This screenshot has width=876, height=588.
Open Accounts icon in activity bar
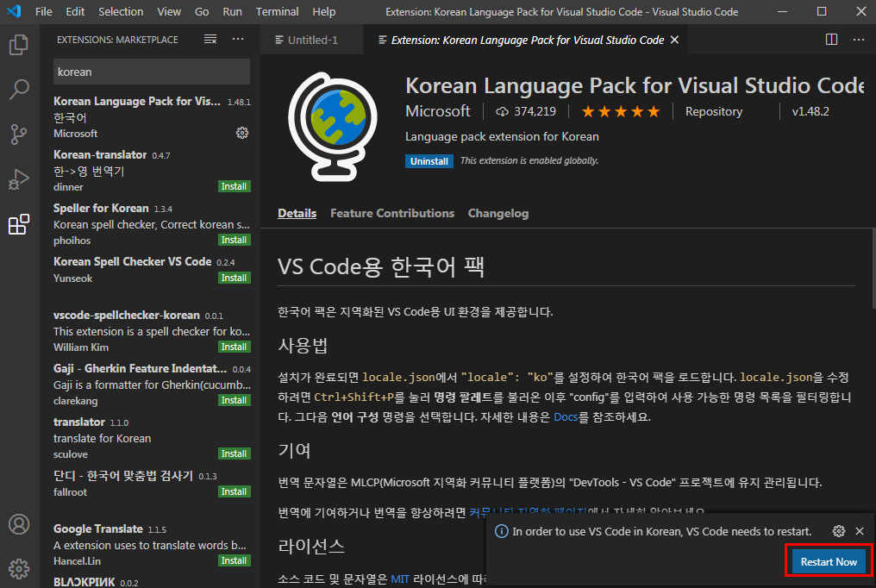[19, 524]
